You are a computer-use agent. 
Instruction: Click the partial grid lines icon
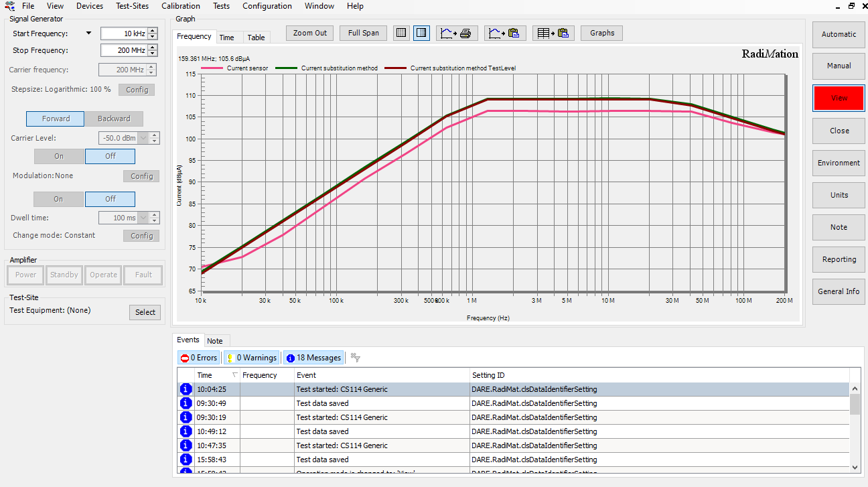pos(421,33)
